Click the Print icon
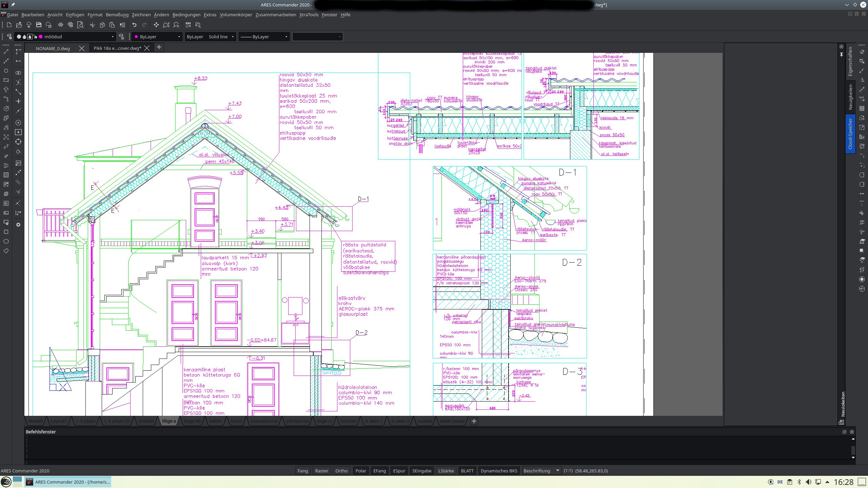The image size is (868, 488). pyautogui.click(x=60, y=25)
